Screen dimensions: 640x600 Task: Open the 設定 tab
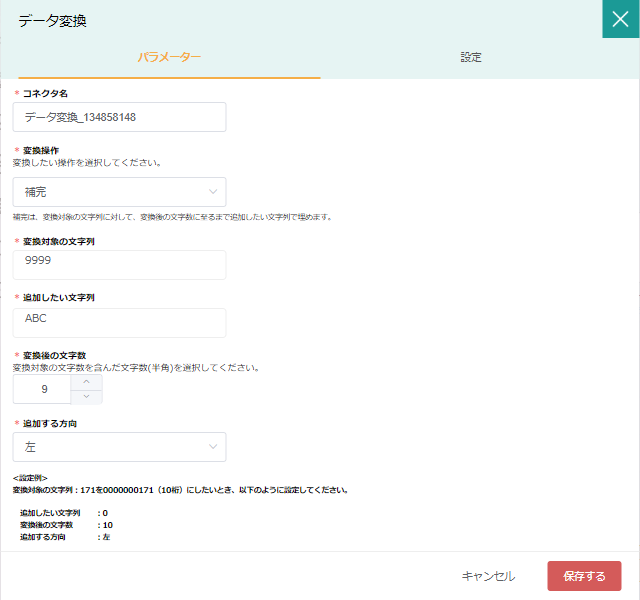coord(471,57)
